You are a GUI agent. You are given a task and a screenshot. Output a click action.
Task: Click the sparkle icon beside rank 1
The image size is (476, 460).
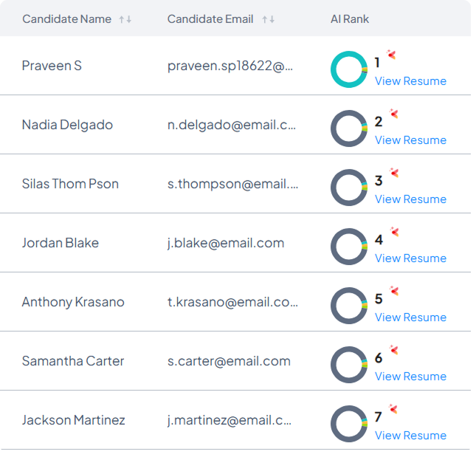(393, 55)
